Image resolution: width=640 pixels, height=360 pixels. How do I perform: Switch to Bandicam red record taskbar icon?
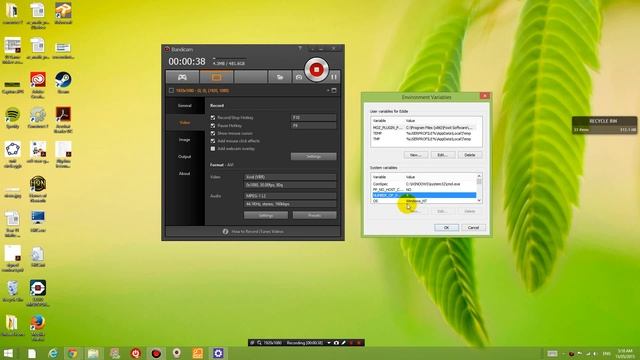[156, 353]
